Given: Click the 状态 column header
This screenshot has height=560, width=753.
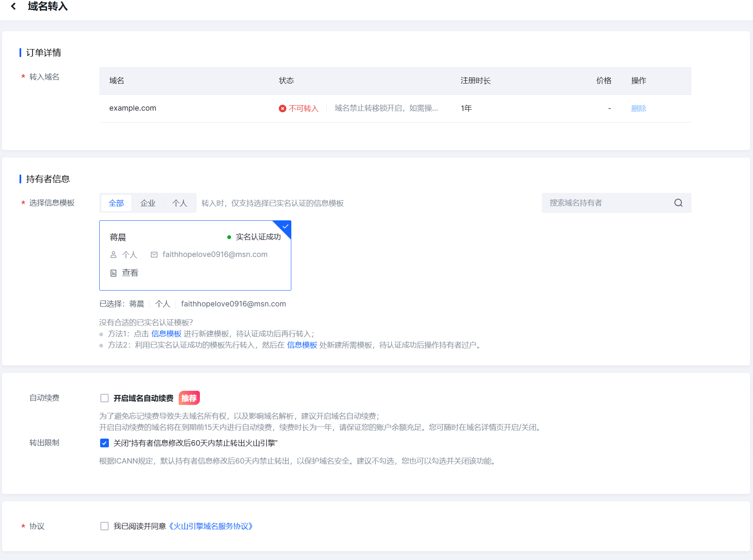Looking at the screenshot, I should (286, 81).
